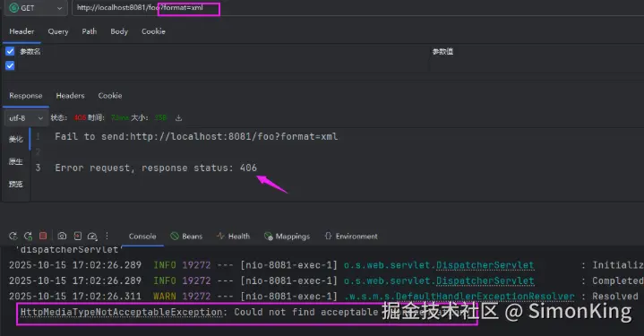Image resolution: width=644 pixels, height=336 pixels.
Task: Click the exit/redirect icon in run toolbar
Action: pyautogui.click(x=77, y=236)
